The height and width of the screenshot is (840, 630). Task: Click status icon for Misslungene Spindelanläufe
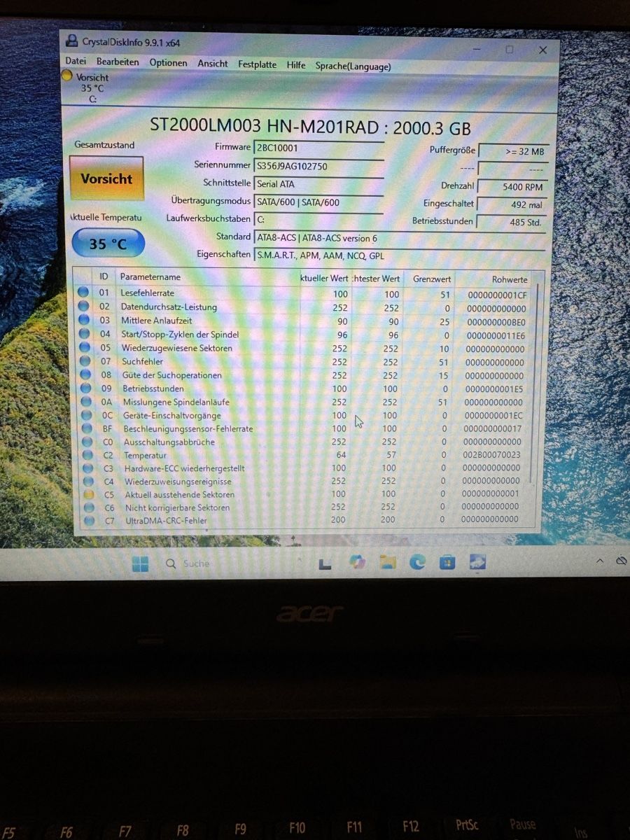point(85,402)
